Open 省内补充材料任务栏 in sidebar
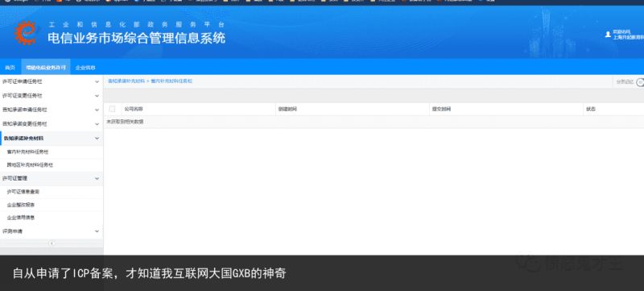The width and height of the screenshot is (644, 291). point(28,152)
